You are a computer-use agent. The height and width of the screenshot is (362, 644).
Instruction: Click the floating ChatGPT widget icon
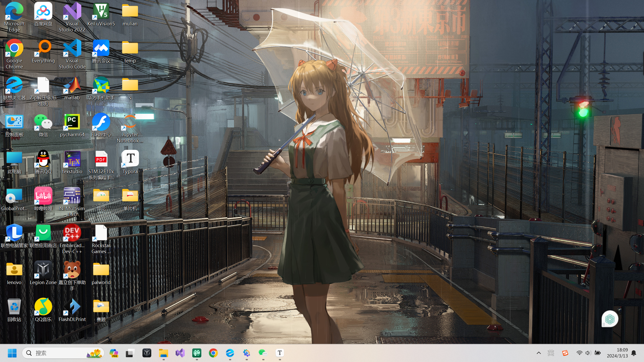click(610, 319)
